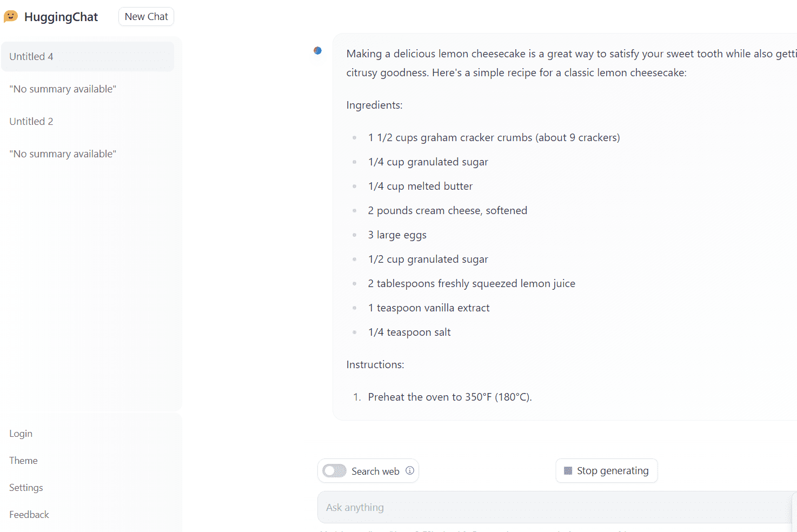
Task: Open the Feedback link
Action: tap(29, 515)
